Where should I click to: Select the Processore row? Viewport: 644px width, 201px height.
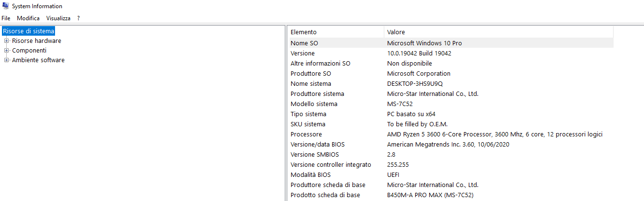(306, 134)
